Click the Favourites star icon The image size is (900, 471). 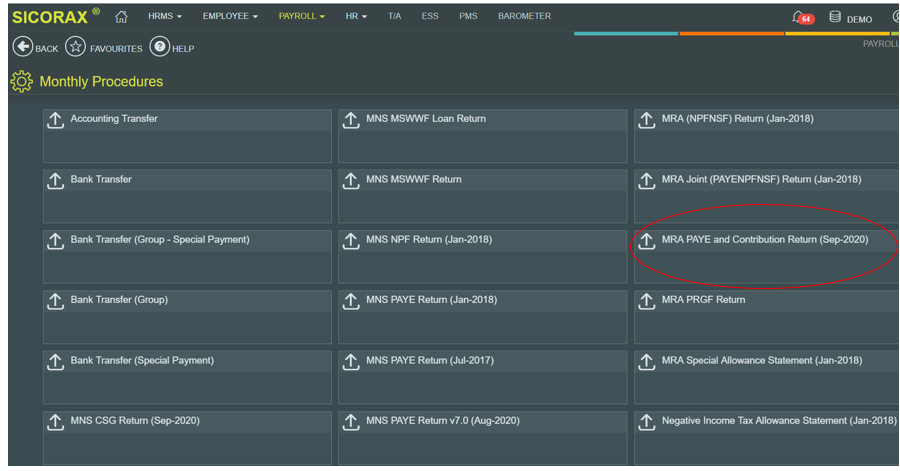point(75,46)
